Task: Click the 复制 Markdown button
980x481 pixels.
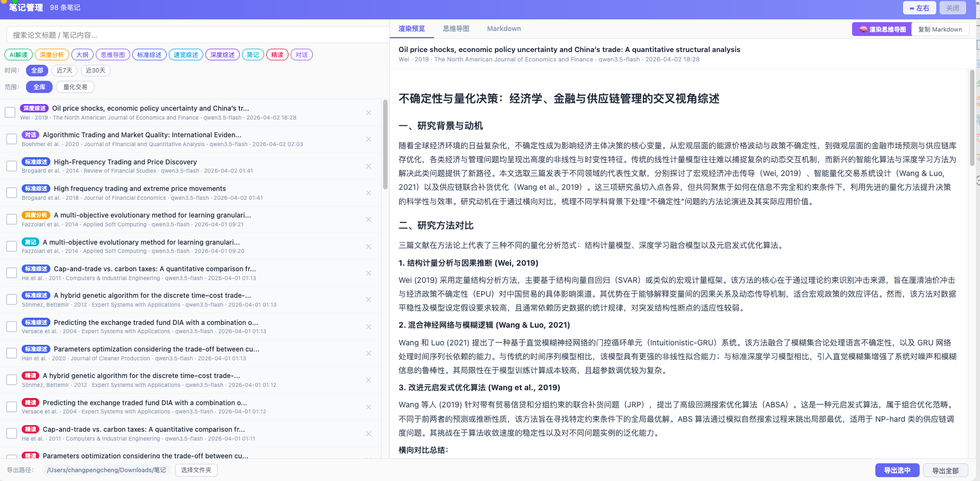Action: (940, 29)
